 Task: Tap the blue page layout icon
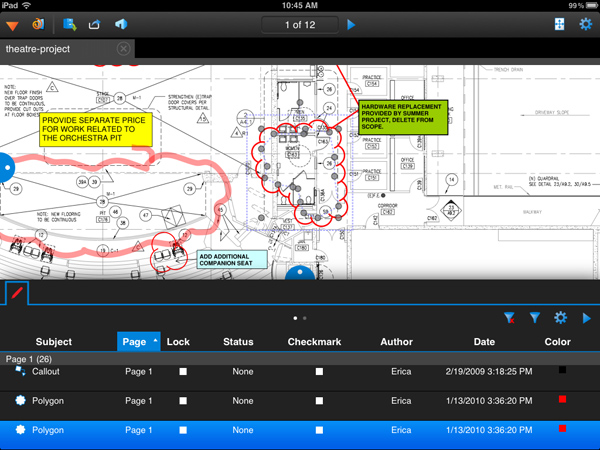click(x=558, y=24)
